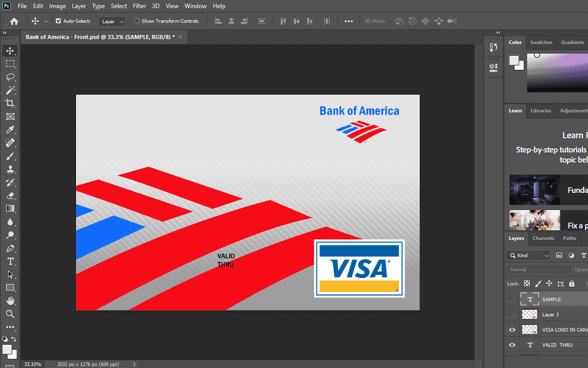Select the Rectangle shape tool
This screenshot has width=588, height=368.
pyautogui.click(x=10, y=288)
